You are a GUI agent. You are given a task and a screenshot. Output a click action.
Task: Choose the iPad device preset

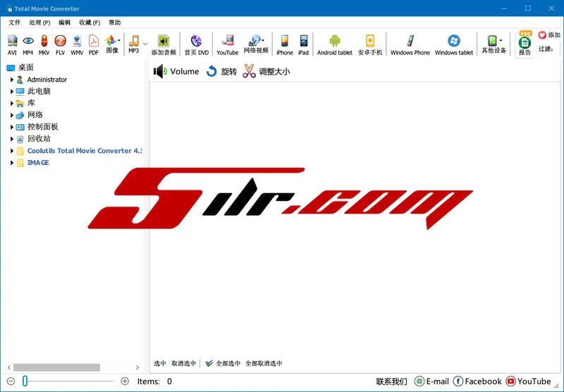click(304, 45)
